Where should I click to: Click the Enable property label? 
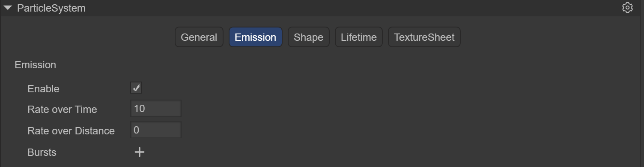click(x=43, y=89)
